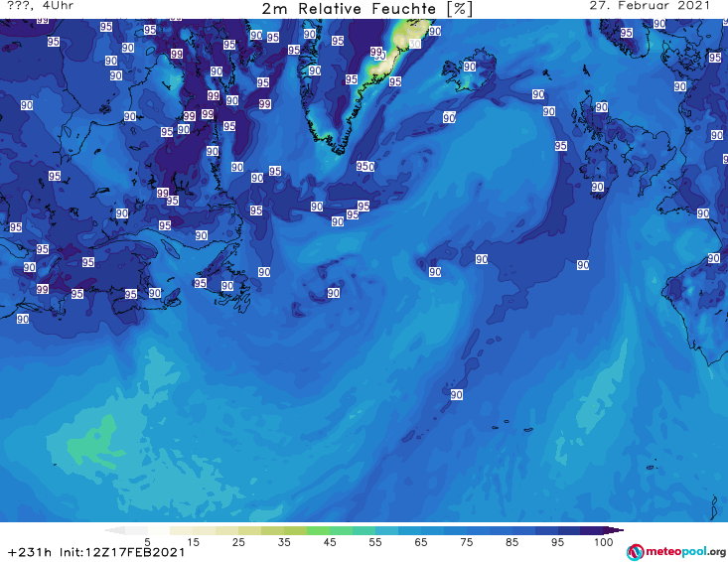Click the green low-humidity patch in the southwest ocean
Image resolution: width=728 pixels, height=562 pixels.
pyautogui.click(x=95, y=443)
